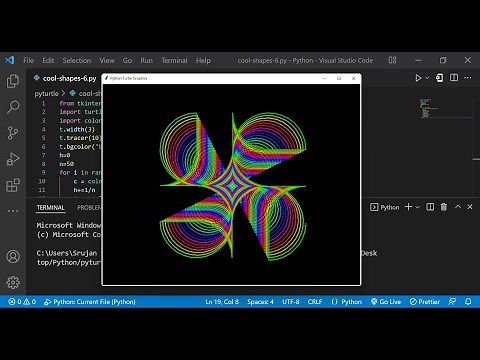
Task: Click line number 4 in gutter
Action: tap(43, 129)
